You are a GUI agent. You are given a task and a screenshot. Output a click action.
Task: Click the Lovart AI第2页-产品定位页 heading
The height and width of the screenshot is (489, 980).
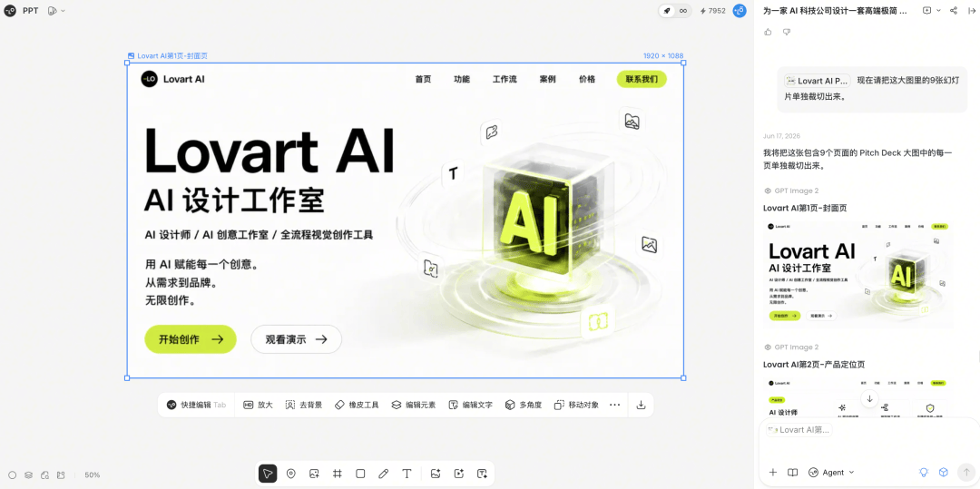click(813, 364)
